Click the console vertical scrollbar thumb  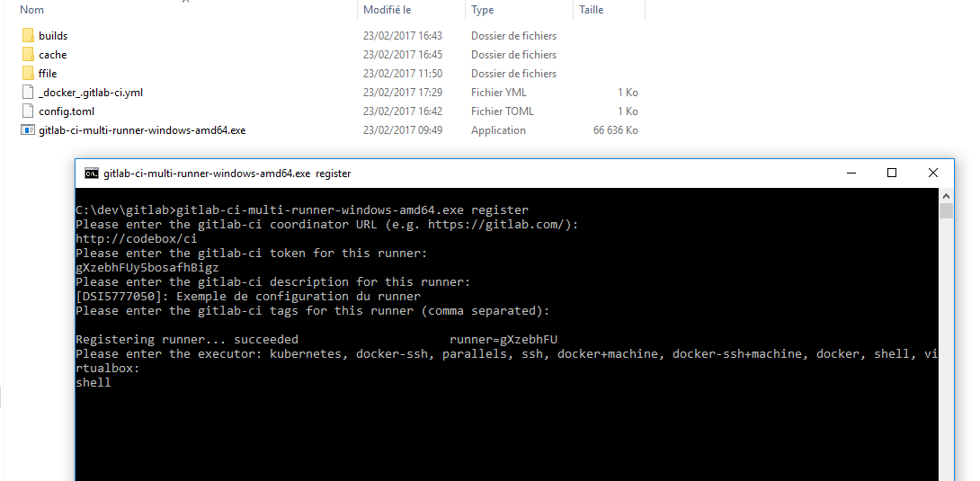coord(946,211)
